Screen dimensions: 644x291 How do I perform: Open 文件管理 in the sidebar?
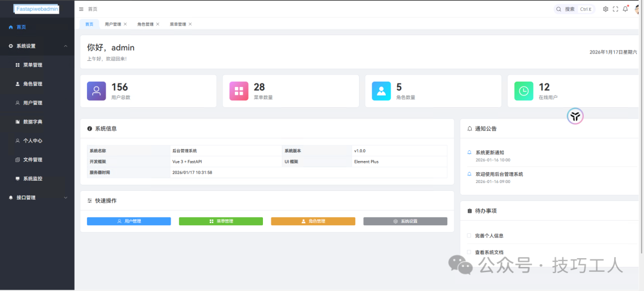tap(37, 160)
